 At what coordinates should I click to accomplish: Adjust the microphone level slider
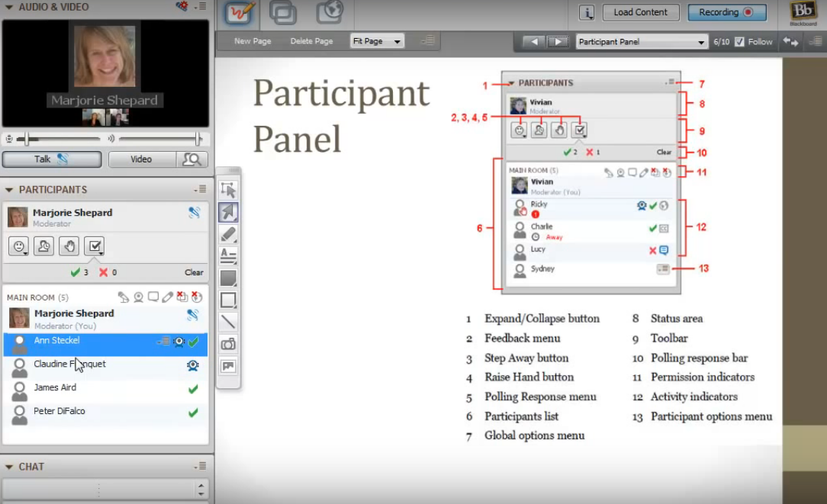click(27, 139)
